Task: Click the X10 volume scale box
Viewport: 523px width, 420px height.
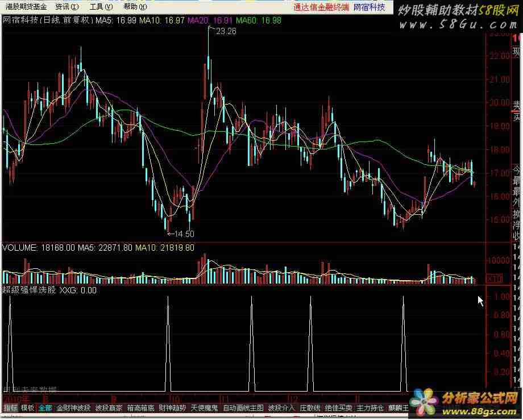Action: 495,278
